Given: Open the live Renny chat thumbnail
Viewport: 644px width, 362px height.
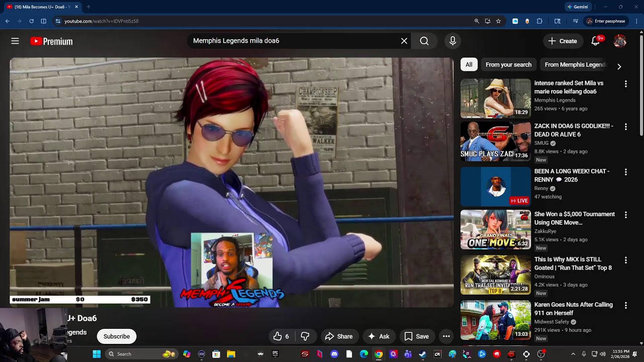Looking at the screenshot, I should pos(496,186).
